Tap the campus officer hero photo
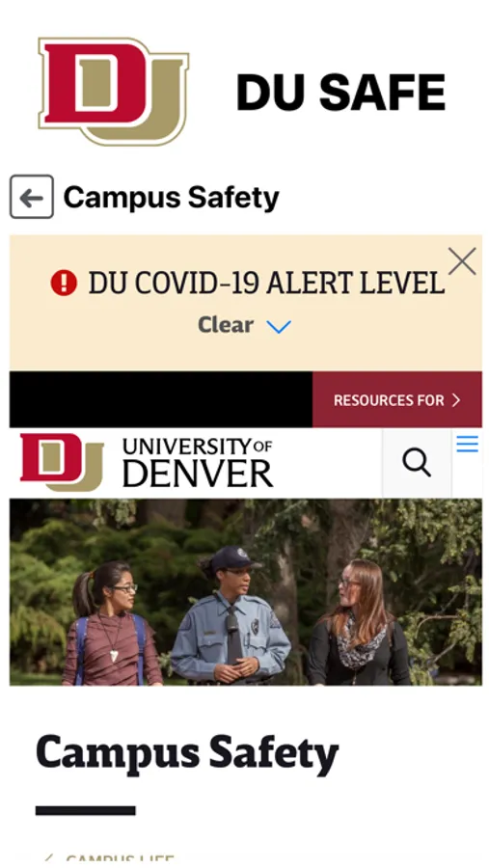 click(245, 592)
